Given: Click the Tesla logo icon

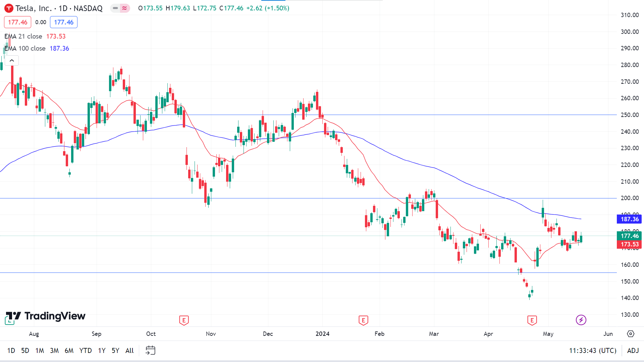Looking at the screenshot, I should pyautogui.click(x=9, y=8).
